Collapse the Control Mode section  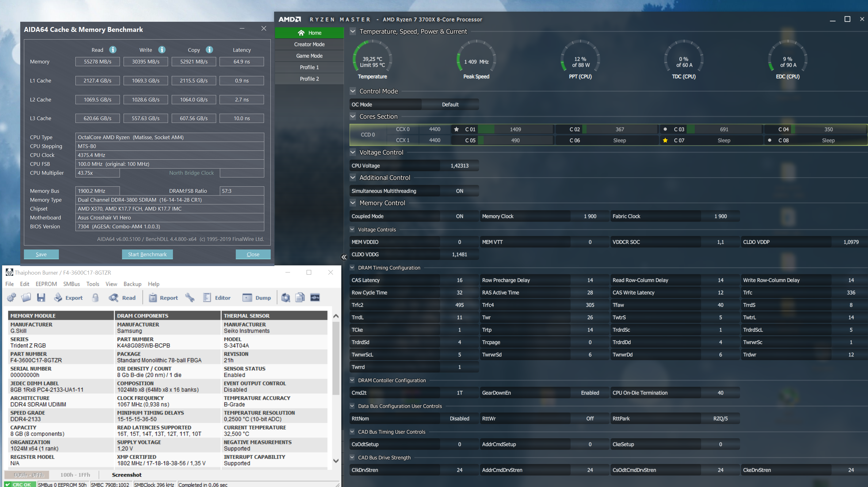[x=353, y=91]
